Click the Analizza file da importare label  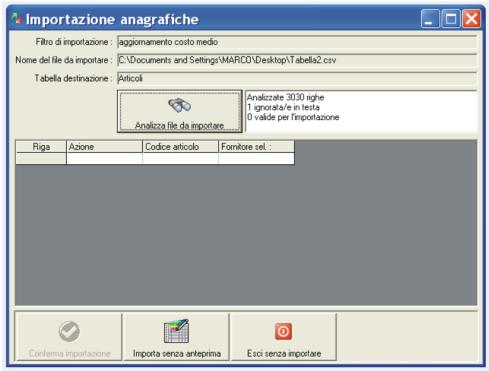pos(179,125)
